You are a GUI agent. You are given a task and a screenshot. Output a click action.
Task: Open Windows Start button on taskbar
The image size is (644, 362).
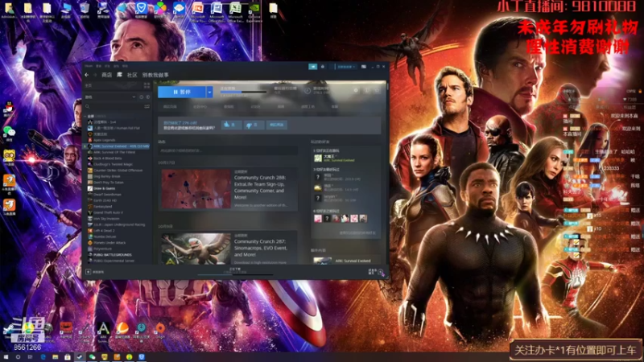coord(6,357)
